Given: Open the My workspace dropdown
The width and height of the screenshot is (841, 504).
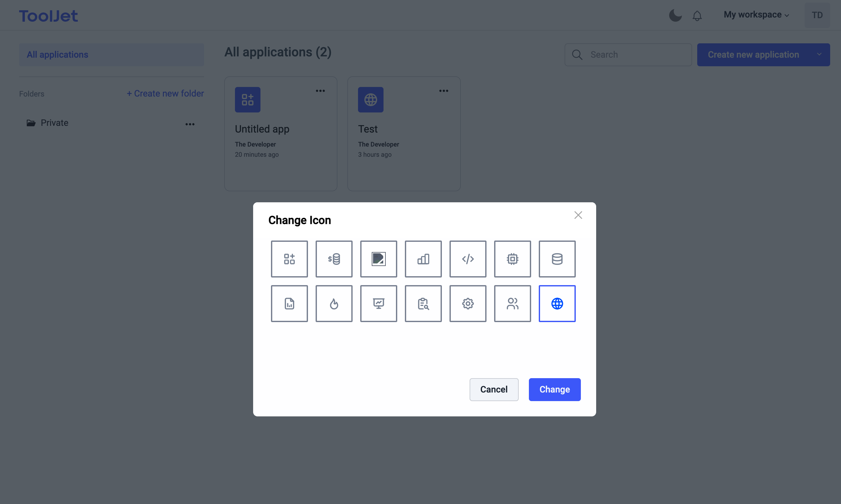Looking at the screenshot, I should 756,15.
